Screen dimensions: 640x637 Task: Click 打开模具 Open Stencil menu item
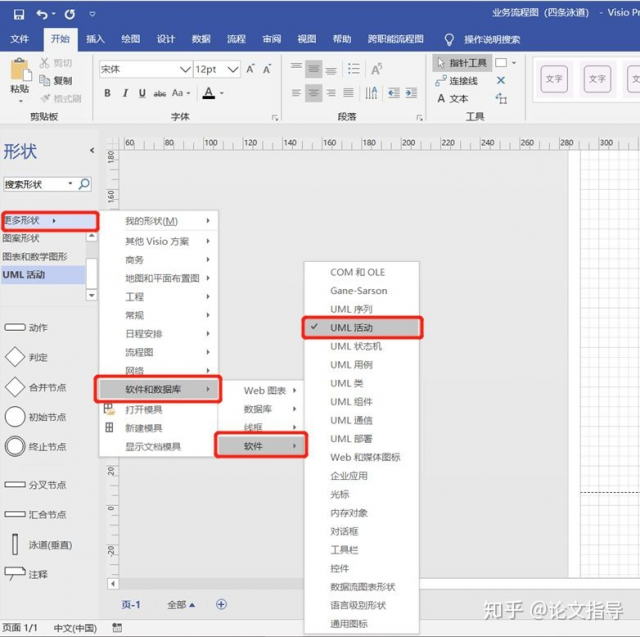[x=143, y=409]
